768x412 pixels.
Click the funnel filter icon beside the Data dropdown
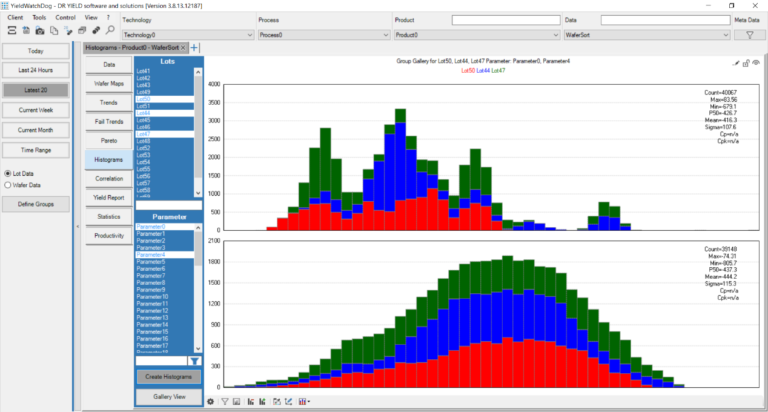(x=749, y=35)
